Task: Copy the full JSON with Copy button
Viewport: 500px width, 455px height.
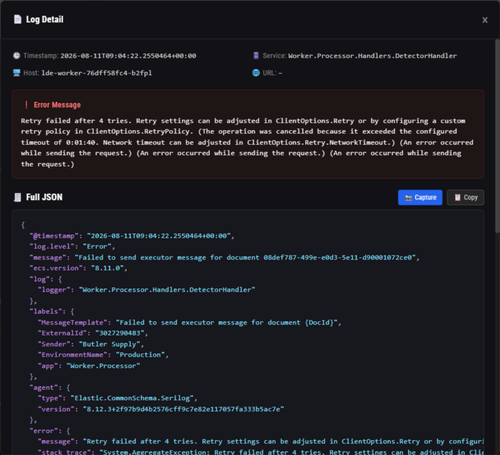Action: coord(465,198)
